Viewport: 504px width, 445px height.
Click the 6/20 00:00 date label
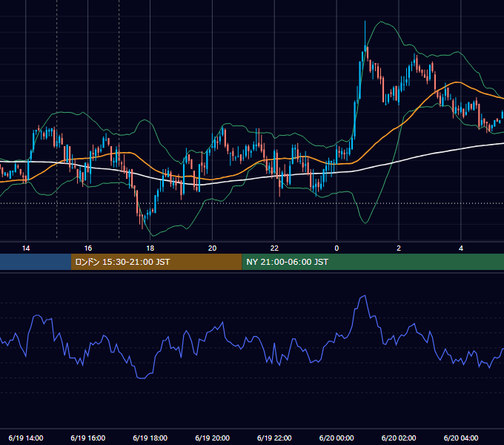[x=336, y=438]
